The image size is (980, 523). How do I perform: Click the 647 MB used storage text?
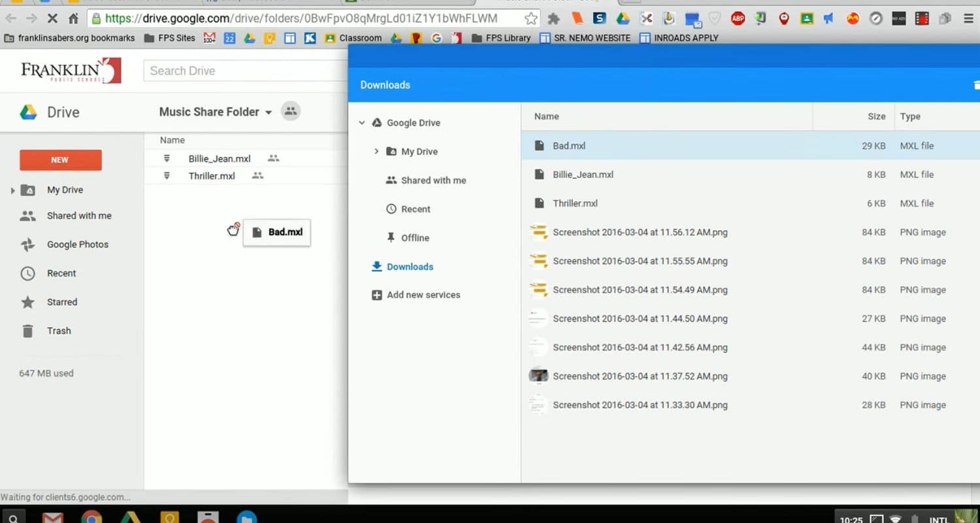coord(46,373)
